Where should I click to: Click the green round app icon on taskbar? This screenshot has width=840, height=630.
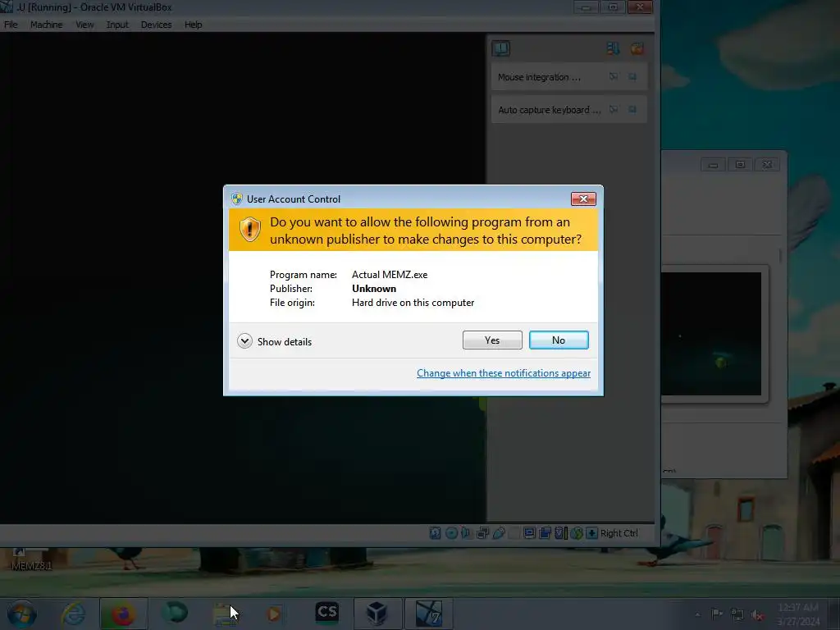point(176,613)
